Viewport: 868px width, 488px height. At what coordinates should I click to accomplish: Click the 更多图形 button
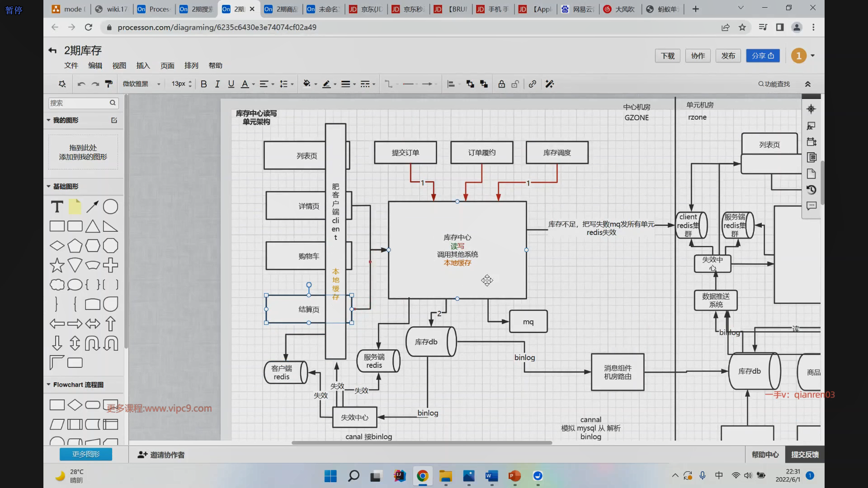point(86,454)
